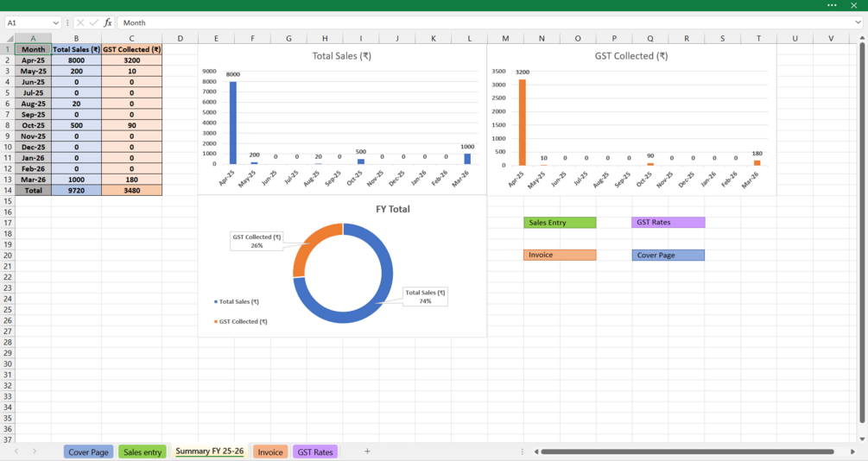Click the vertical scrollbar down arrow
The height and width of the screenshot is (461, 868).
862,439
